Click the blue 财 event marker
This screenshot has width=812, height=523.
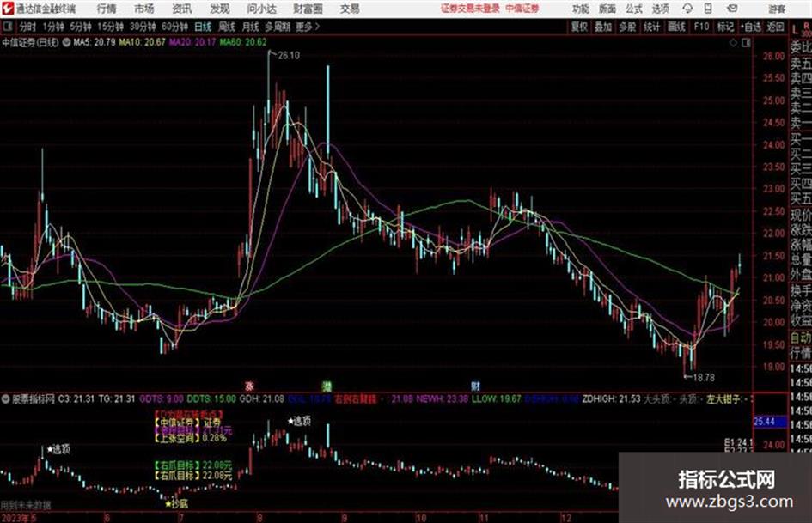[475, 386]
